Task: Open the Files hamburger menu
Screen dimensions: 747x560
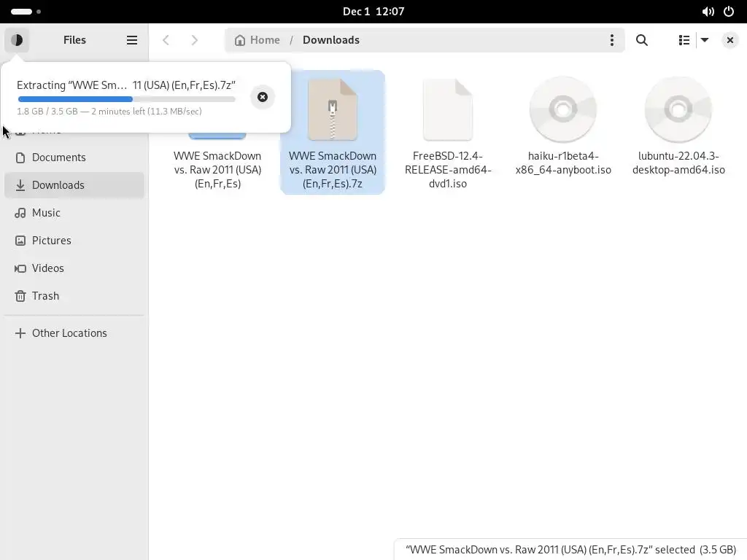Action: (x=132, y=40)
